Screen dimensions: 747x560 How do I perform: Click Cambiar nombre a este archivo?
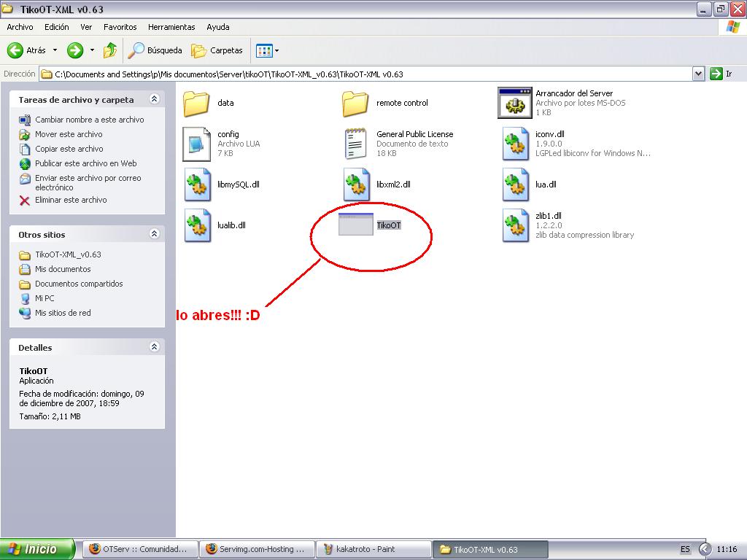[82, 120]
